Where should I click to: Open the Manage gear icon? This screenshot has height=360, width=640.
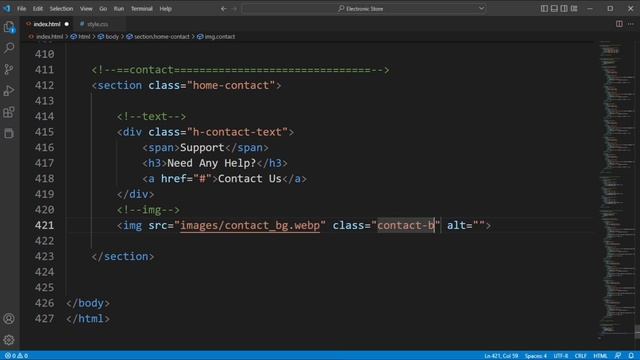[x=9, y=340]
